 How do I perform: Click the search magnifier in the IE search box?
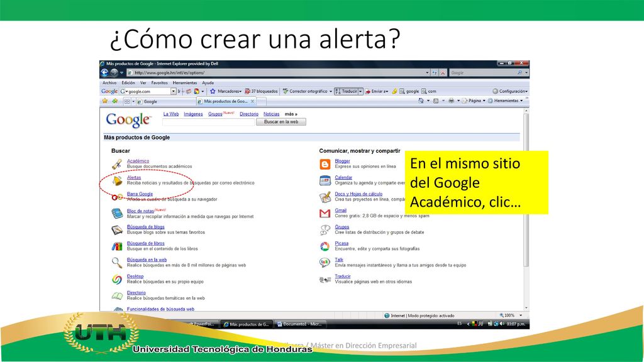tap(519, 73)
